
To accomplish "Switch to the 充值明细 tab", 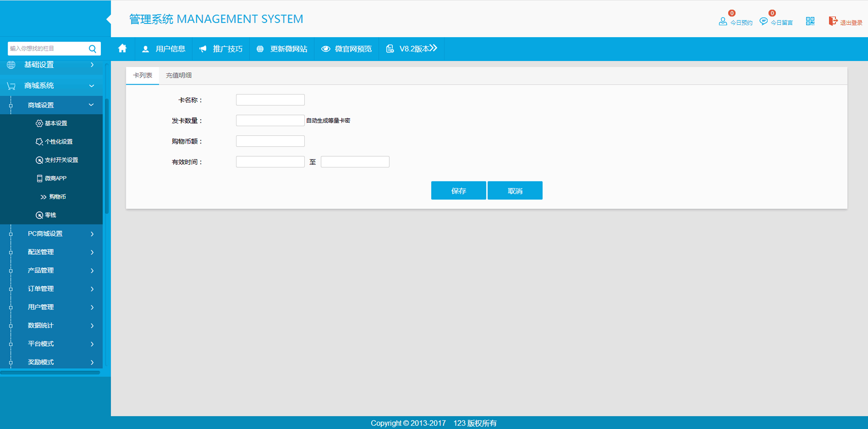I will (x=179, y=76).
